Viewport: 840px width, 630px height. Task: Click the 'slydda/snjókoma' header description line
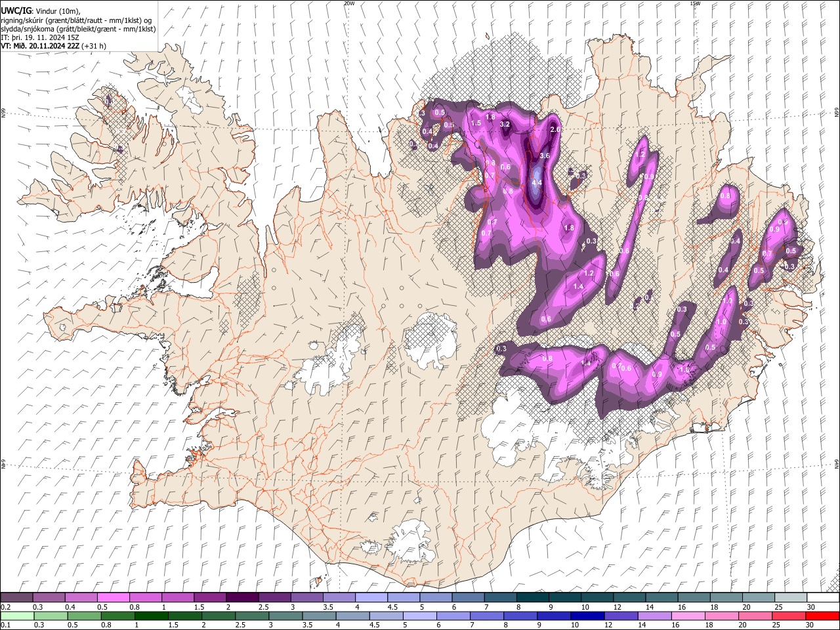(79, 29)
